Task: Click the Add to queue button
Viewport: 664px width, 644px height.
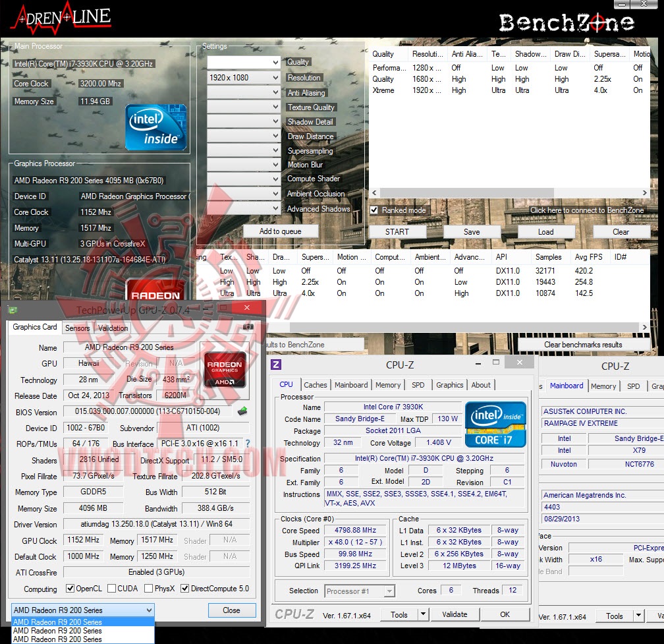Action: coord(281,231)
